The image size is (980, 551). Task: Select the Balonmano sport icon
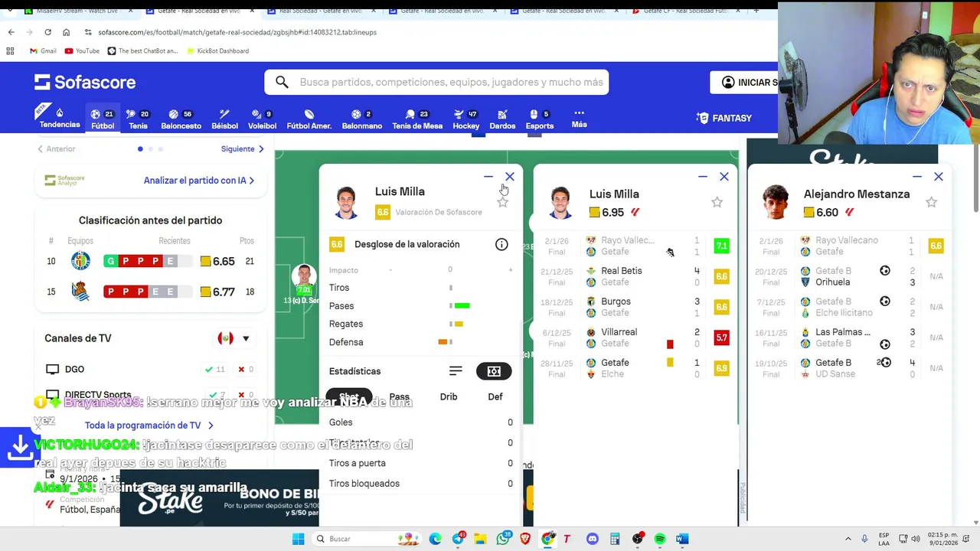click(x=361, y=119)
